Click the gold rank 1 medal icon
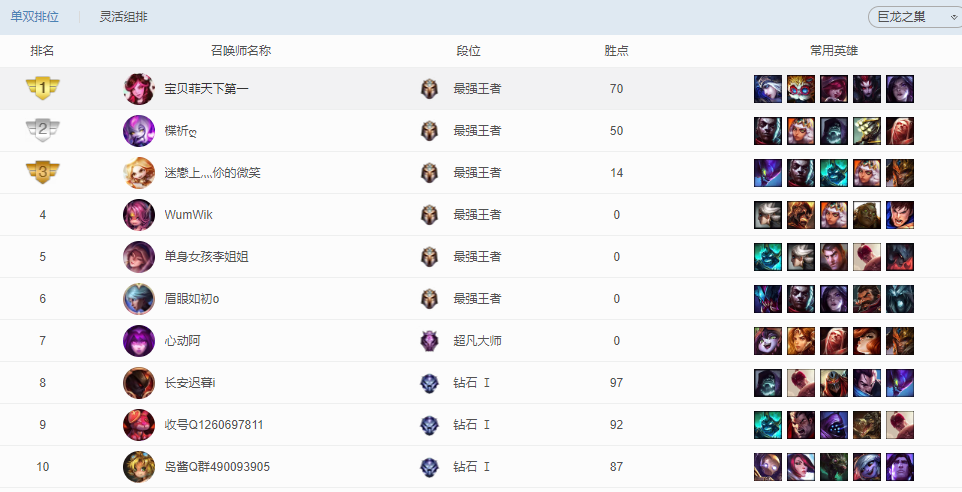This screenshot has width=962, height=492. pos(43,89)
